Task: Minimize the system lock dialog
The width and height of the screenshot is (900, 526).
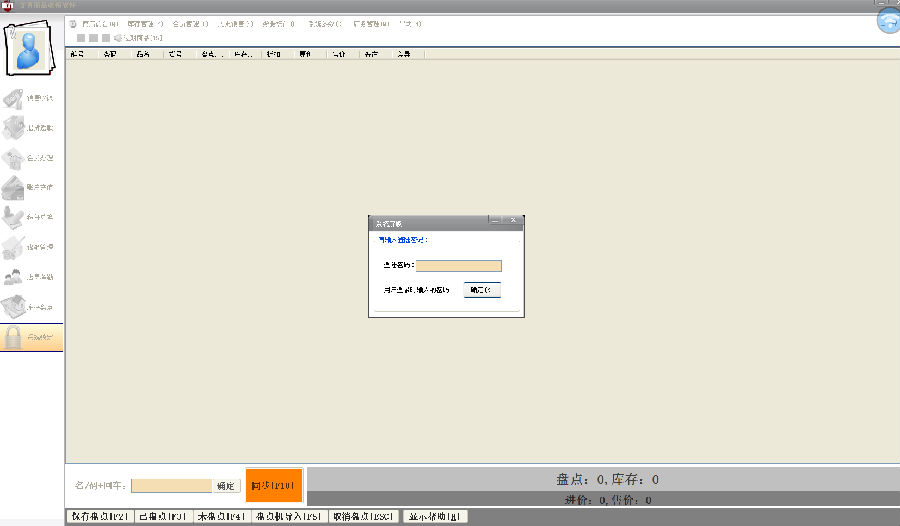Action: click(x=495, y=221)
